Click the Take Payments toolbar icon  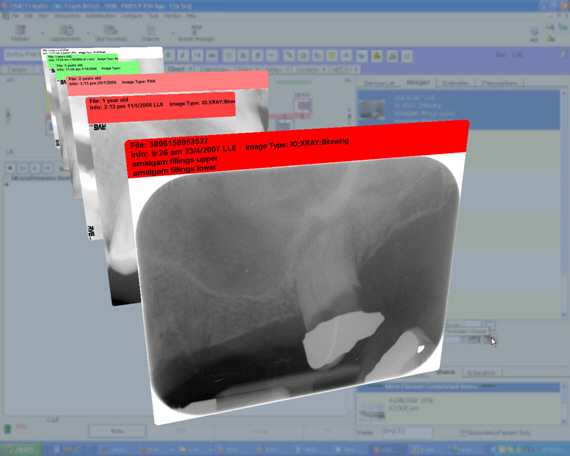(x=111, y=33)
